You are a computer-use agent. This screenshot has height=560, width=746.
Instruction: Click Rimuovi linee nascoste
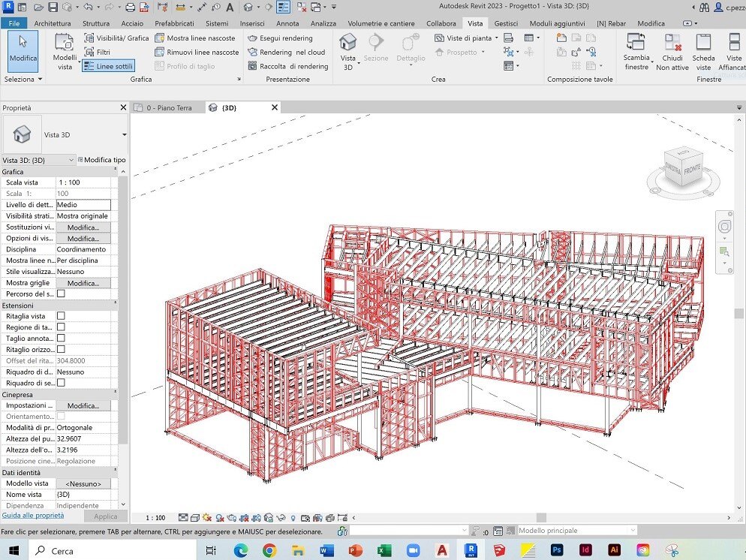pos(197,53)
